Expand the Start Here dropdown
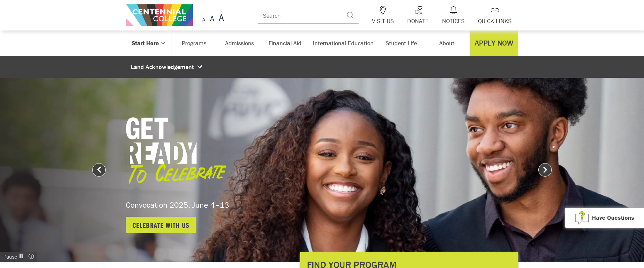 (149, 43)
